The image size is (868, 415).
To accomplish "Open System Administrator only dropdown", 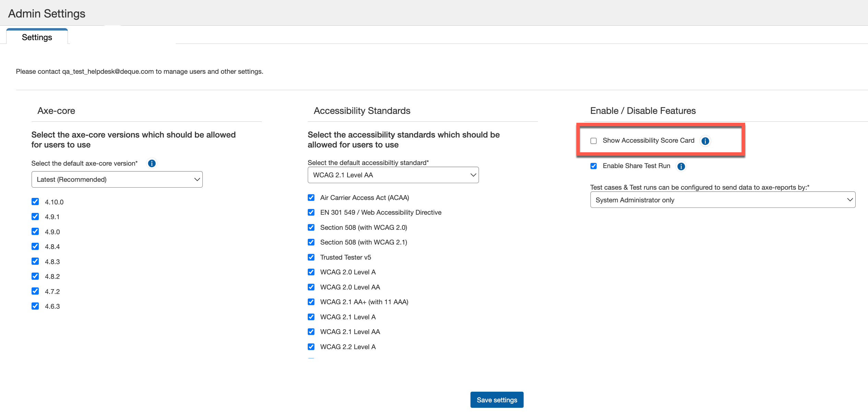I will click(723, 200).
